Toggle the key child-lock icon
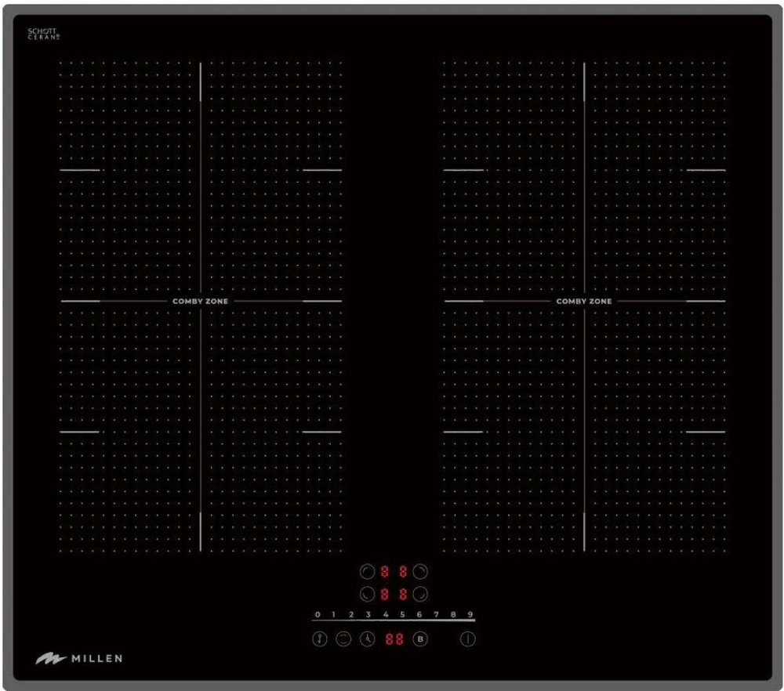The image size is (784, 691). point(319,639)
